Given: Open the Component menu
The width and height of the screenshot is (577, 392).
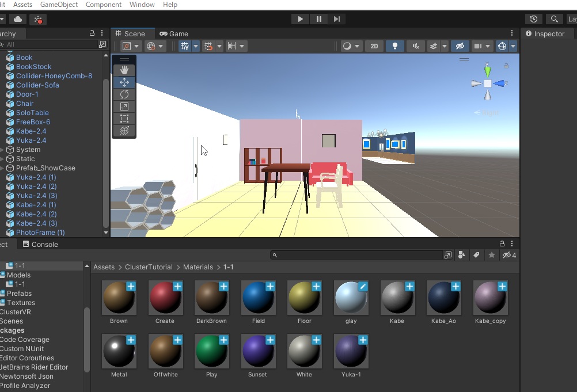Looking at the screenshot, I should click(103, 5).
